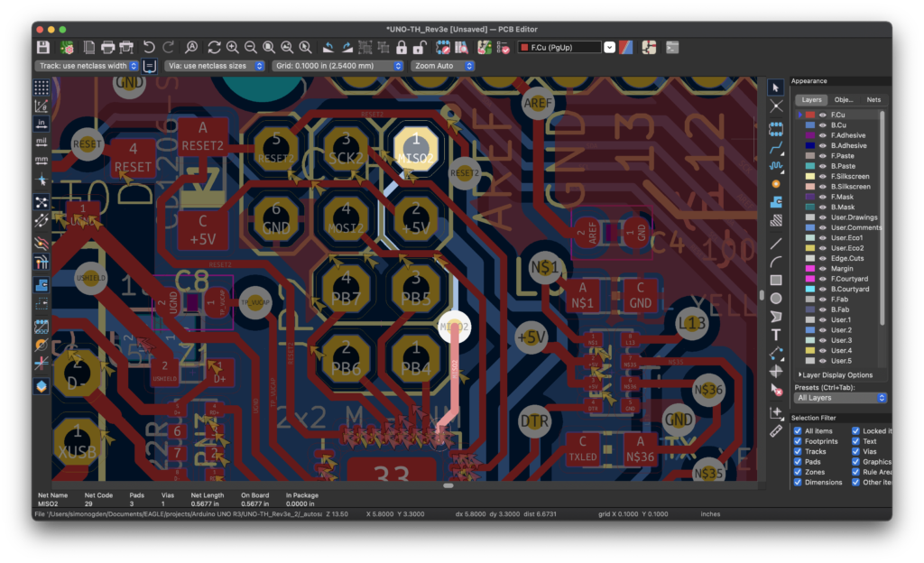Toggle visibility of the F.Cu layer
The width and height of the screenshot is (924, 563).
[823, 115]
